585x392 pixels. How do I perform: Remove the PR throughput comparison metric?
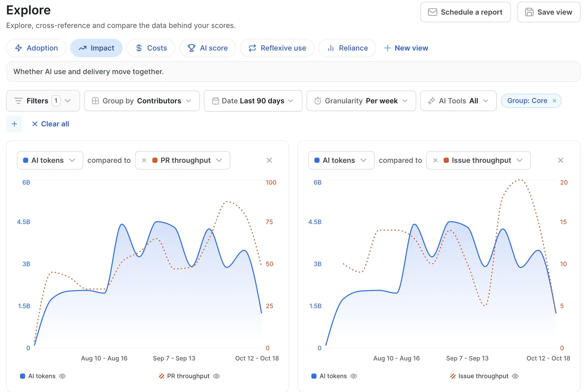[144, 160]
